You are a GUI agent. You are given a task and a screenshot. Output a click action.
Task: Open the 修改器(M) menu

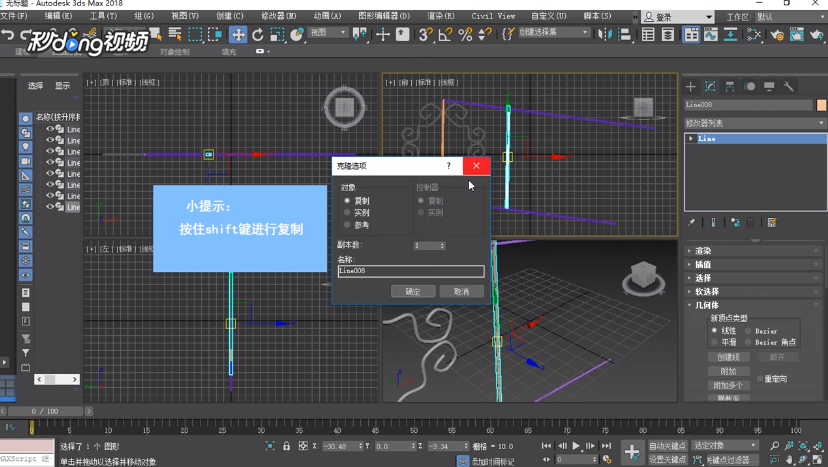278,16
